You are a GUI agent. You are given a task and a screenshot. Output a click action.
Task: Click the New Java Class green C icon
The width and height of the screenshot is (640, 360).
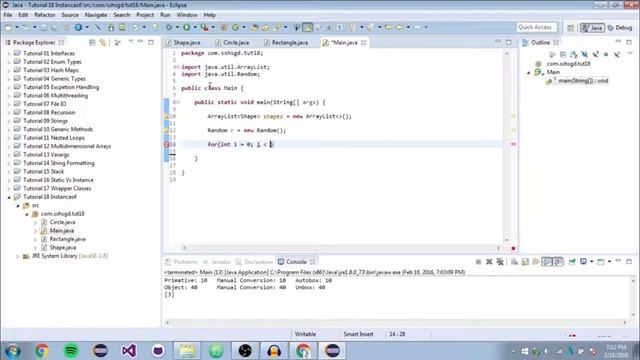pyautogui.click(x=236, y=27)
